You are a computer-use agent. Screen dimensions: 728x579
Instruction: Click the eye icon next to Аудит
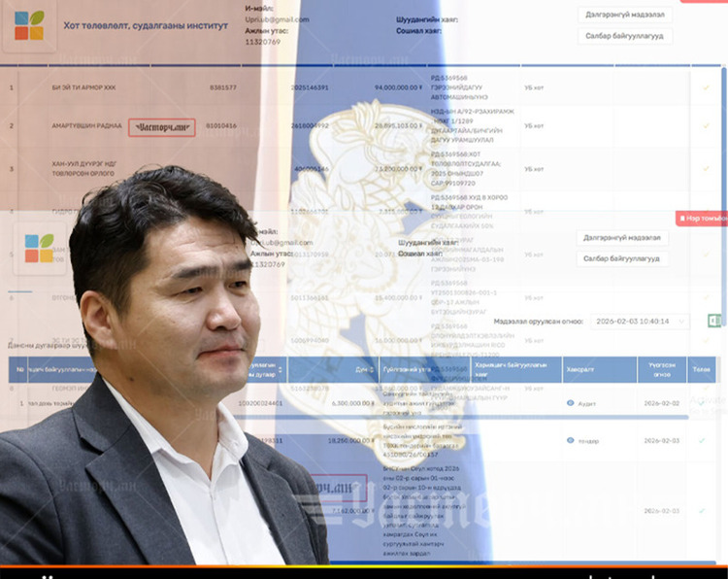570,402
